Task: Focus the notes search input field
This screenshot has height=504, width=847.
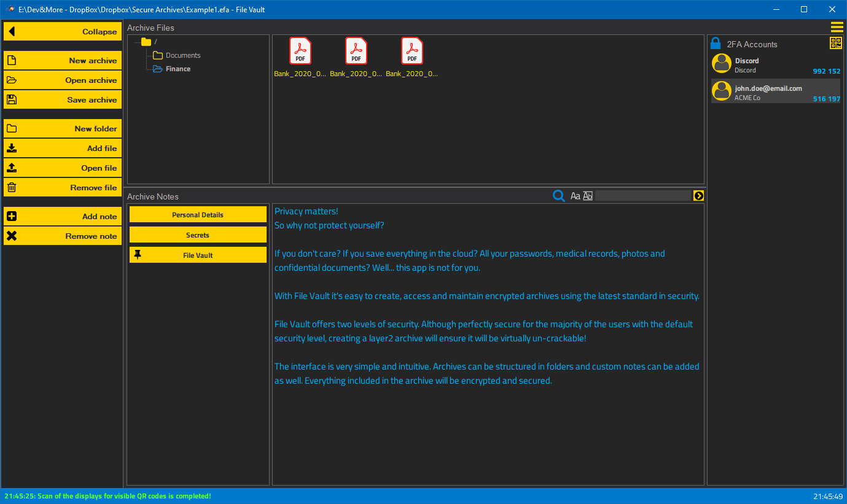Action: [x=643, y=196]
